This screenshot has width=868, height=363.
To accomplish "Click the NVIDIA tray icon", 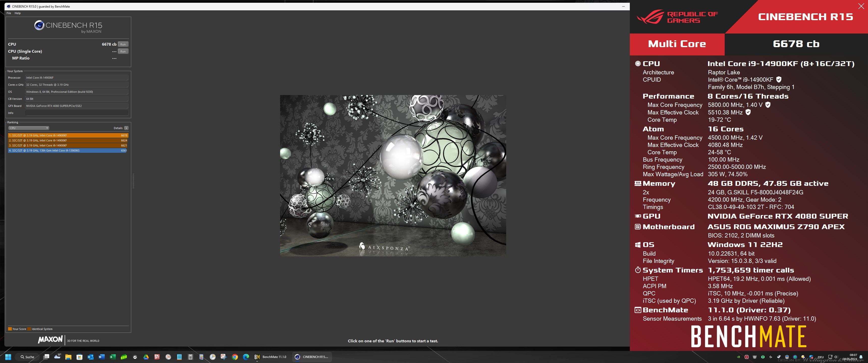I will point(738,357).
